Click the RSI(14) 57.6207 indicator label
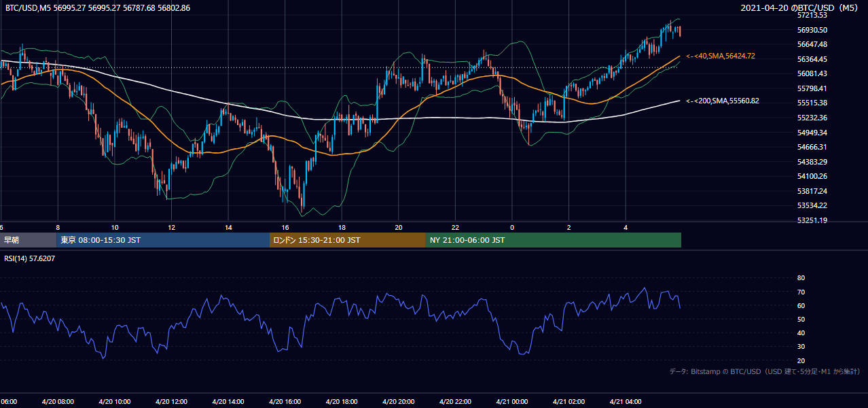 30,258
